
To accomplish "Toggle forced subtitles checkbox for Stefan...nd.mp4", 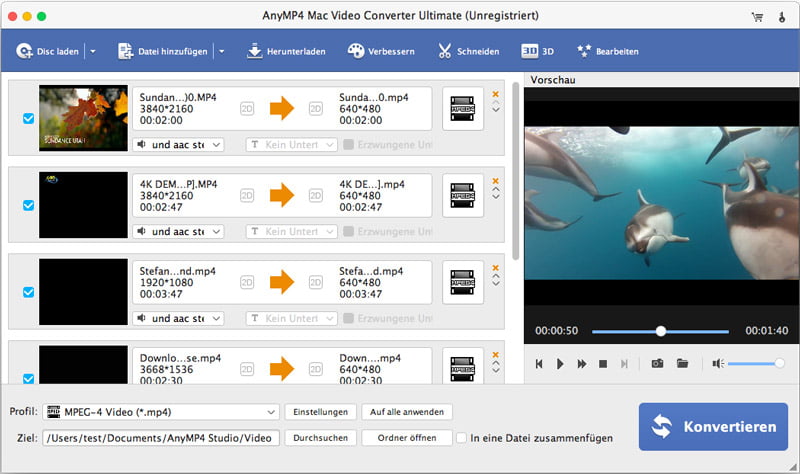I will [348, 318].
